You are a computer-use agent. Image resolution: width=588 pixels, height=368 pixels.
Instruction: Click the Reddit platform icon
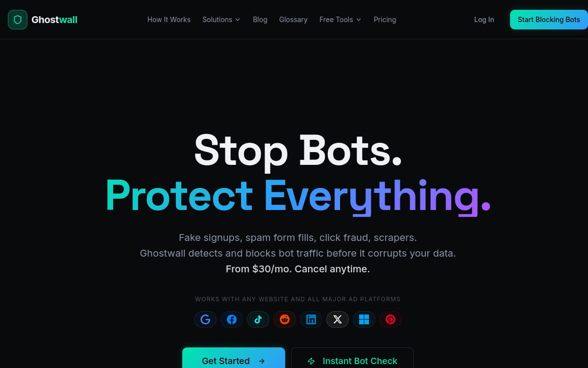pos(285,319)
